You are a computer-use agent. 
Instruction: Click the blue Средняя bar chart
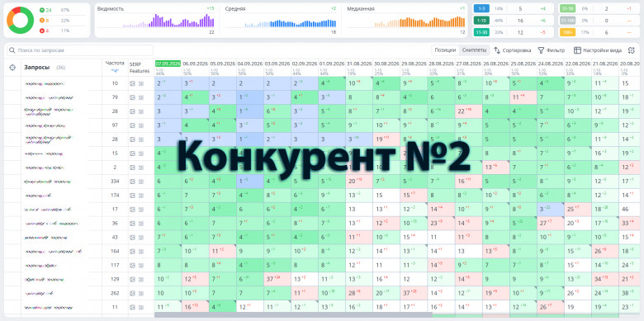[291, 23]
